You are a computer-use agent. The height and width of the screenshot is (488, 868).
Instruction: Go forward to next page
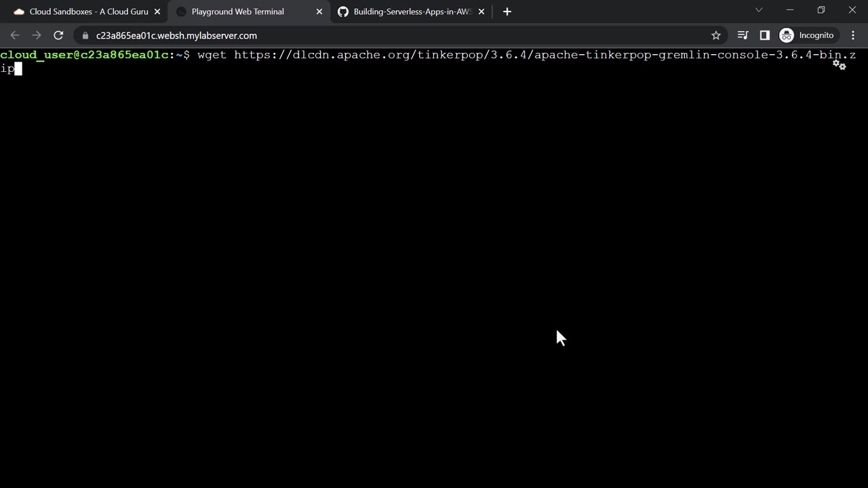pyautogui.click(x=37, y=35)
